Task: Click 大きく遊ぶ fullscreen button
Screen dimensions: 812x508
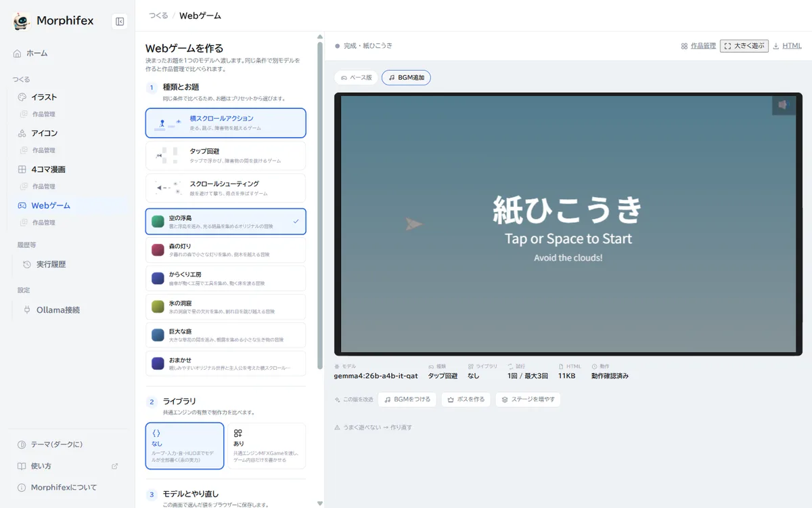Action: (x=744, y=46)
